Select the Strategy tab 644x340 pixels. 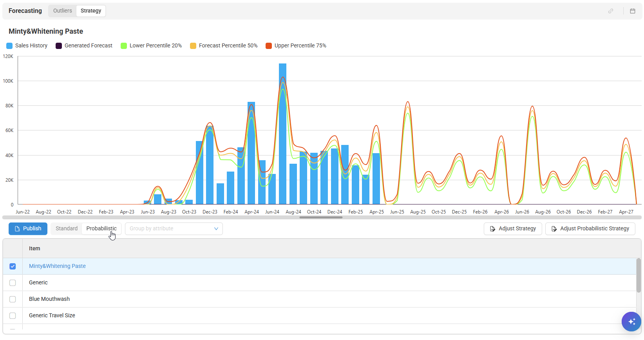click(x=91, y=11)
